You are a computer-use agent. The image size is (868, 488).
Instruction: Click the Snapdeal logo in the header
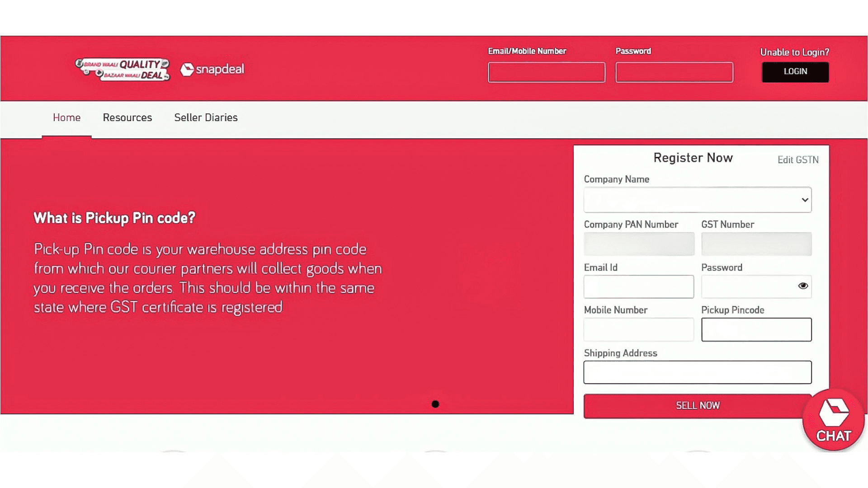tap(212, 70)
